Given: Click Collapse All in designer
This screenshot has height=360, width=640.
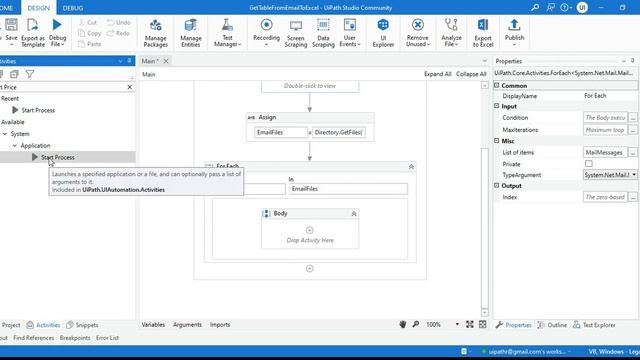Looking at the screenshot, I should coord(471,74).
